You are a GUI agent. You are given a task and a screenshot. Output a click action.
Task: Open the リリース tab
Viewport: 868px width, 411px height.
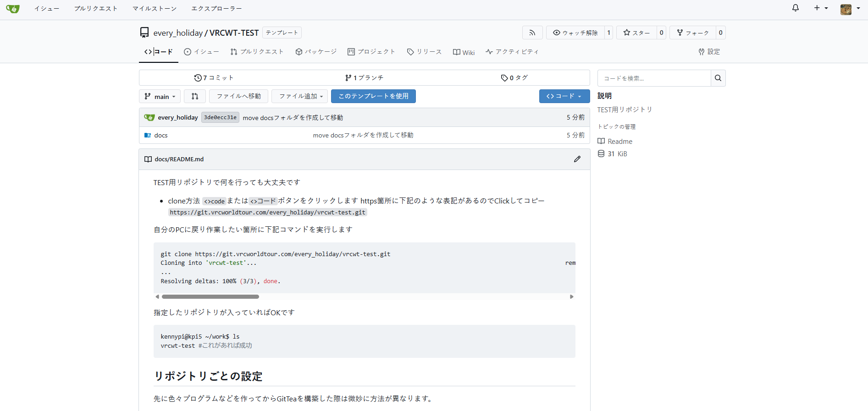click(x=424, y=52)
